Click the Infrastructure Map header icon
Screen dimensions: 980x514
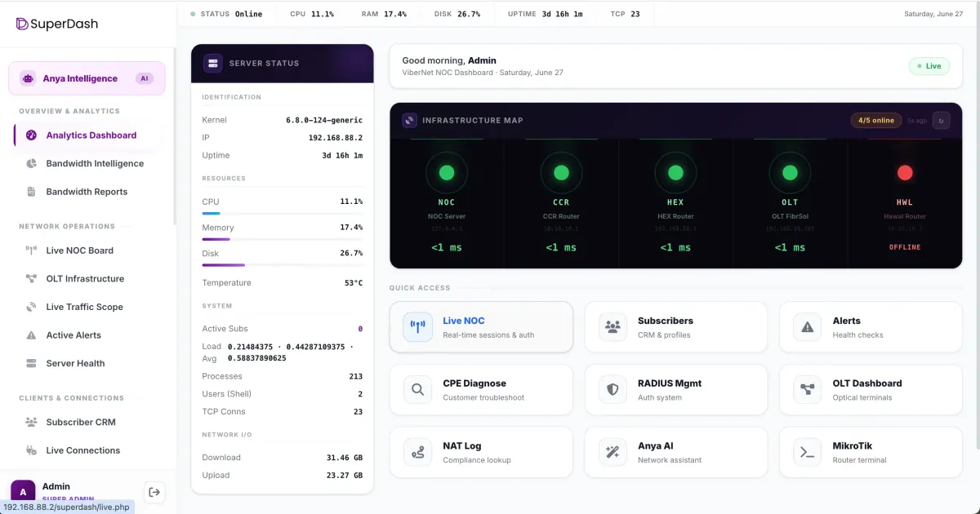click(409, 120)
